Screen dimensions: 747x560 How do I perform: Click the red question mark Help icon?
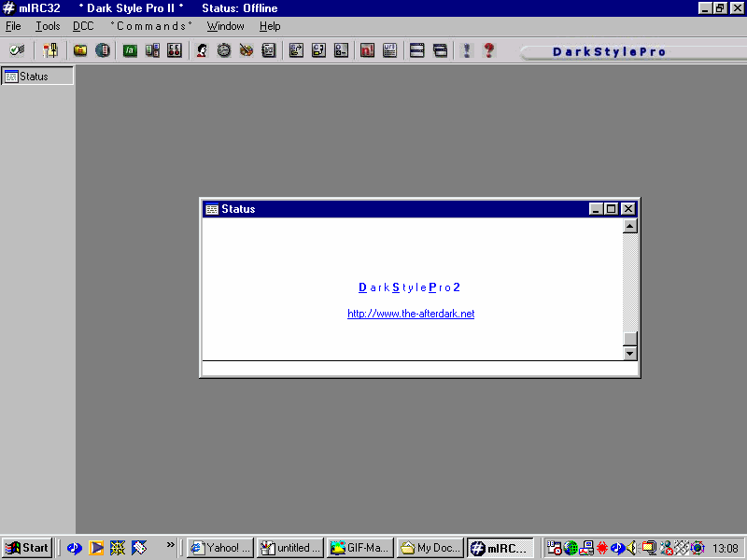(x=488, y=50)
